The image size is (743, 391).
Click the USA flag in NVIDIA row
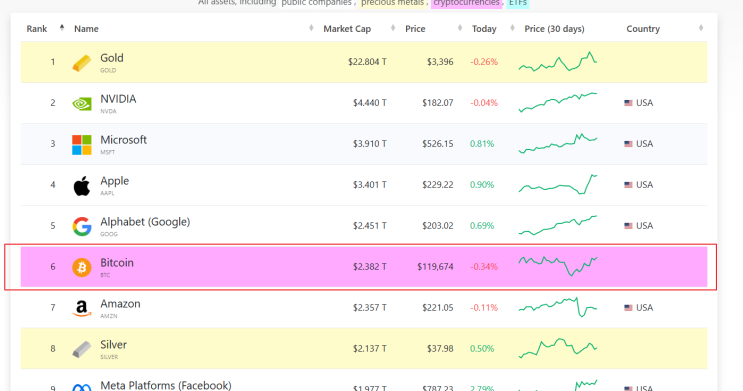click(628, 103)
